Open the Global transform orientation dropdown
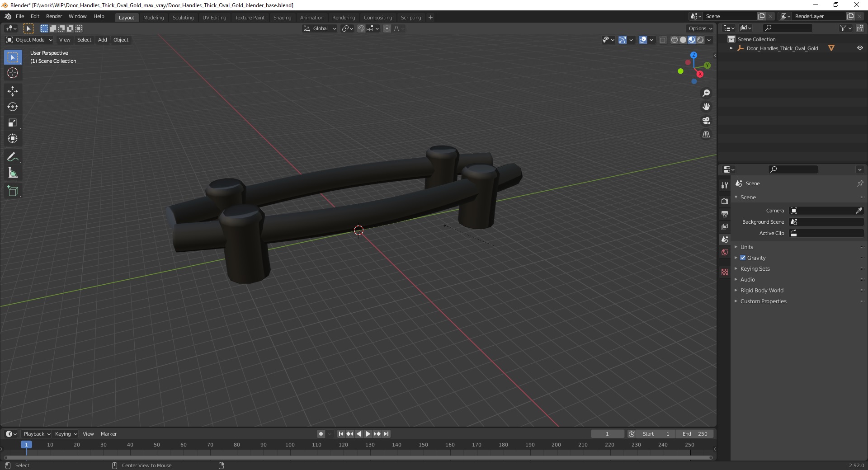This screenshot has height=470, width=868. pos(320,28)
